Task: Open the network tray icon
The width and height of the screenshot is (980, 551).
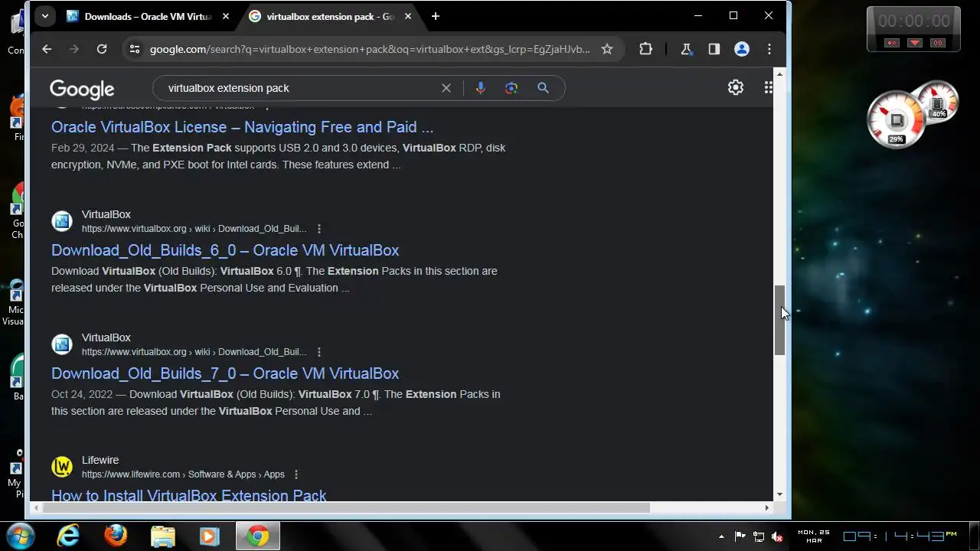Action: pos(759,536)
